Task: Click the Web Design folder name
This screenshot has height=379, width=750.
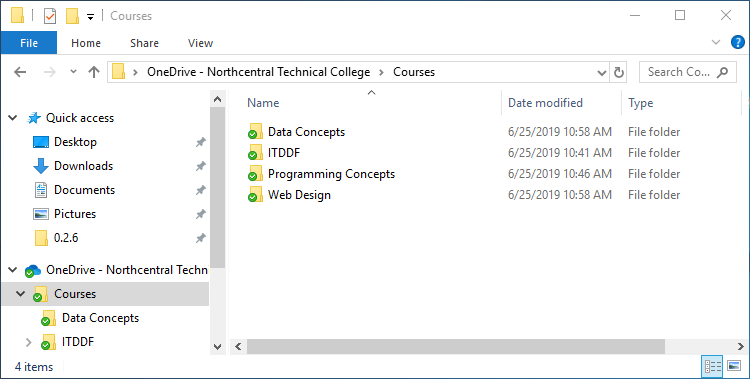Action: (x=299, y=195)
